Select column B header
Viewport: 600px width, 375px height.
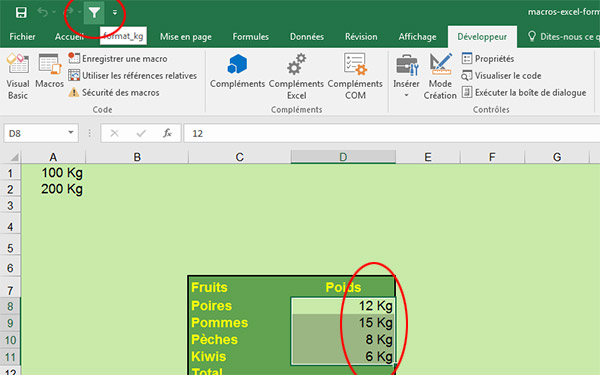[x=137, y=157]
